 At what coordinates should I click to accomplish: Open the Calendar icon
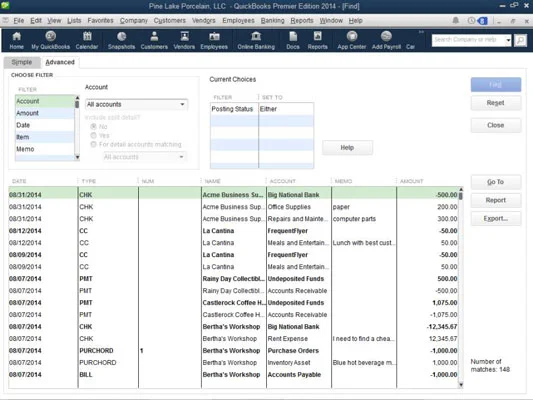point(87,40)
